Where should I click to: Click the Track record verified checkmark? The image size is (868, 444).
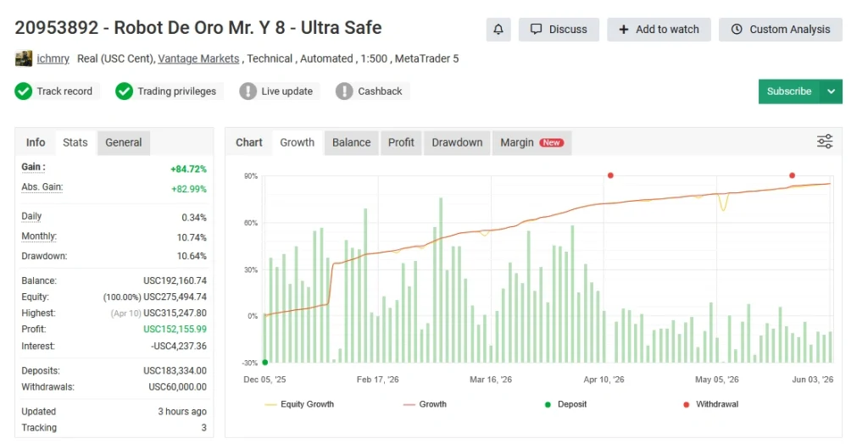point(23,92)
